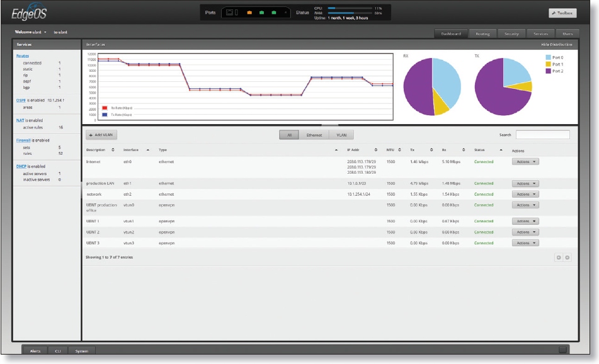Sort by Interface column
This screenshot has height=364, width=599.
pos(136,150)
